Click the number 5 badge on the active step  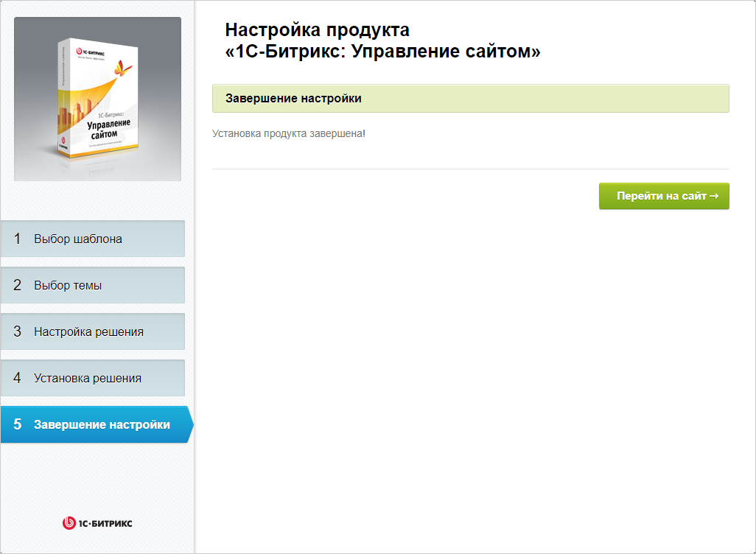[18, 424]
